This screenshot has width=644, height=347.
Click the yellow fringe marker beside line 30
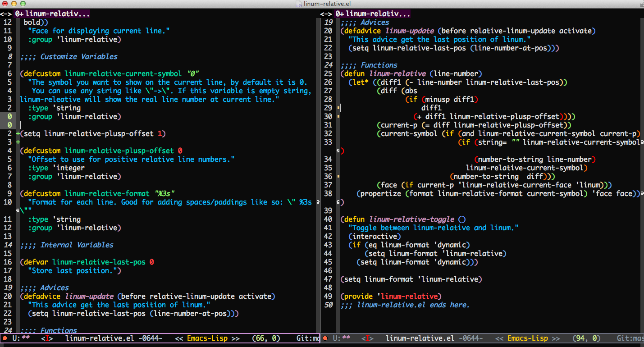[x=338, y=116]
